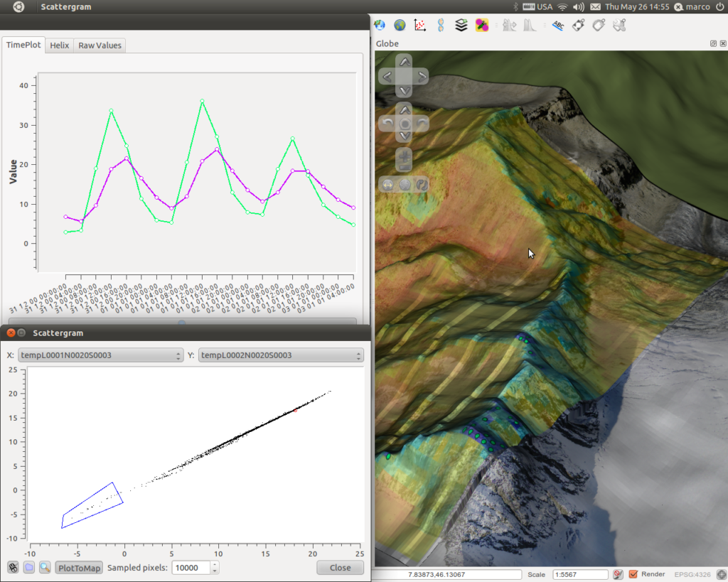Click the EPSG:4326 projection label
The image size is (728, 582).
pyautogui.click(x=692, y=575)
